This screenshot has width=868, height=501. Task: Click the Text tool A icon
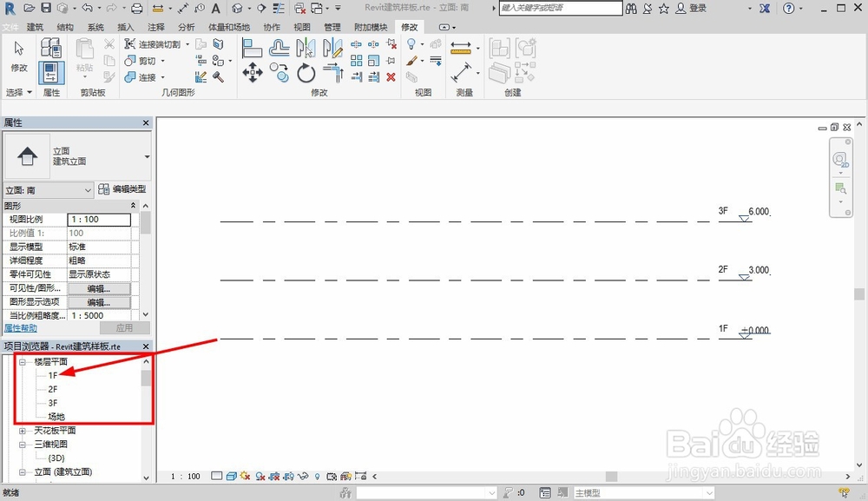pos(216,8)
